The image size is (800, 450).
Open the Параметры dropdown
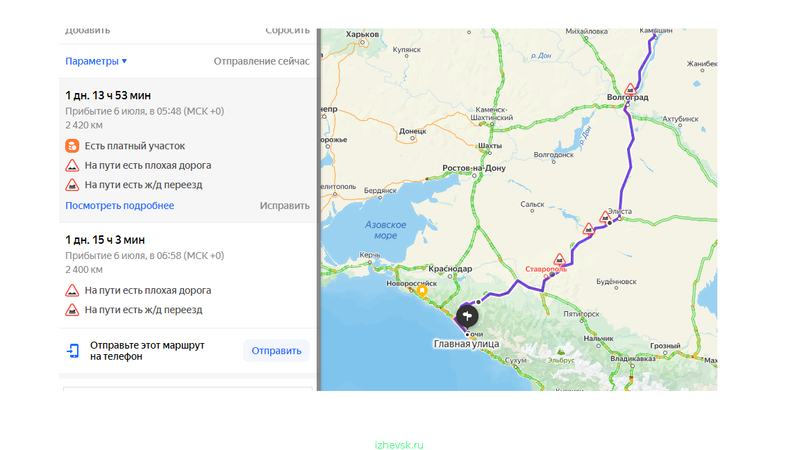tap(96, 61)
